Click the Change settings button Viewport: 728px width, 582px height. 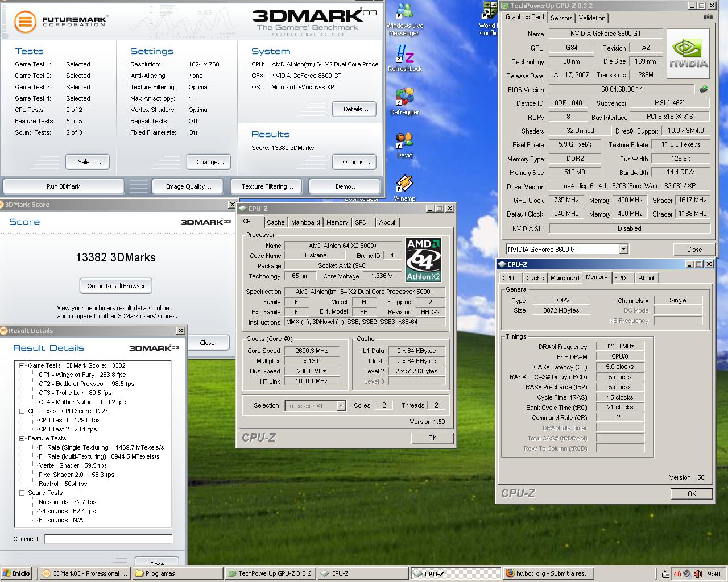[x=210, y=162]
